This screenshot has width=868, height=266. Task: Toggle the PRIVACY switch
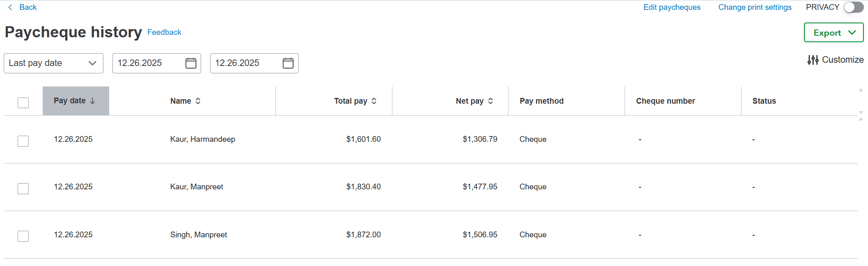[x=853, y=7]
